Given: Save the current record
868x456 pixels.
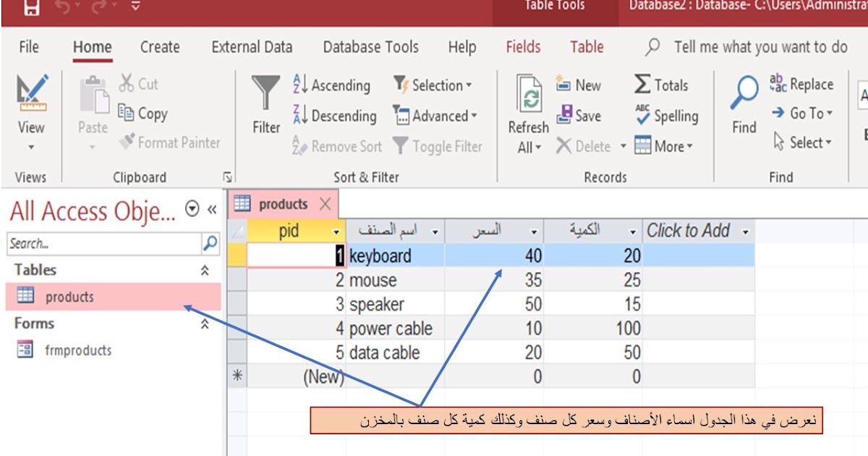Looking at the screenshot, I should click(x=580, y=114).
